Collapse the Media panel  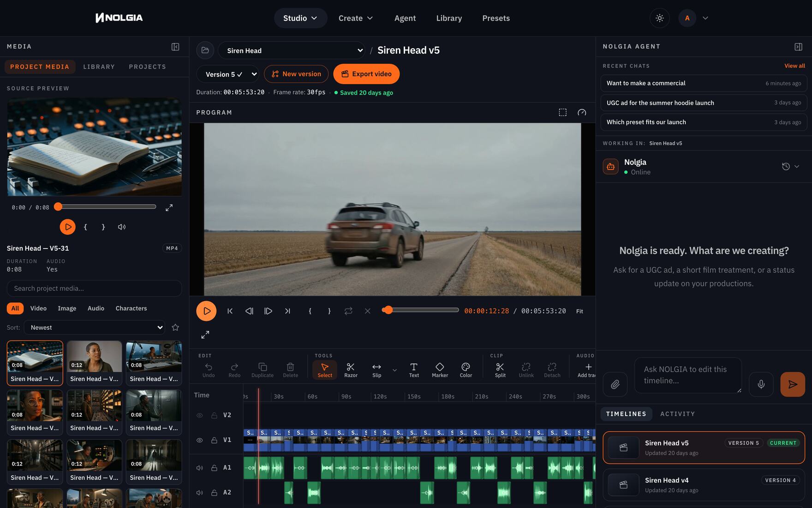pyautogui.click(x=175, y=47)
